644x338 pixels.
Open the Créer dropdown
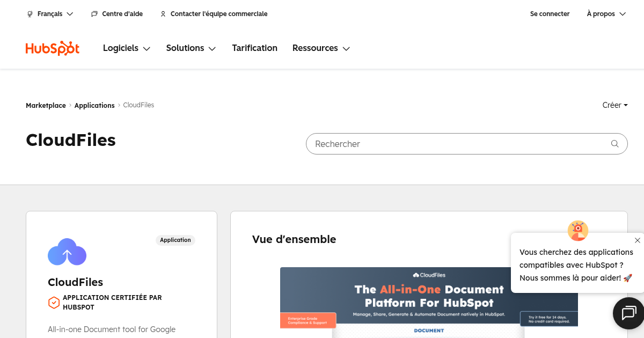[615, 105]
